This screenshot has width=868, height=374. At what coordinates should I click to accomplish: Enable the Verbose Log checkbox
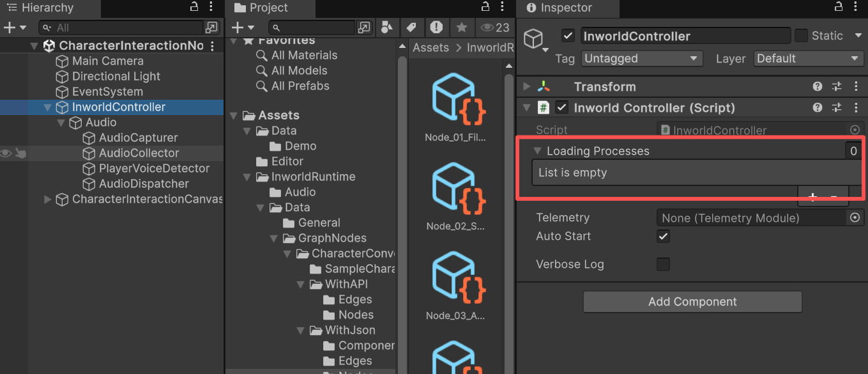coord(664,264)
